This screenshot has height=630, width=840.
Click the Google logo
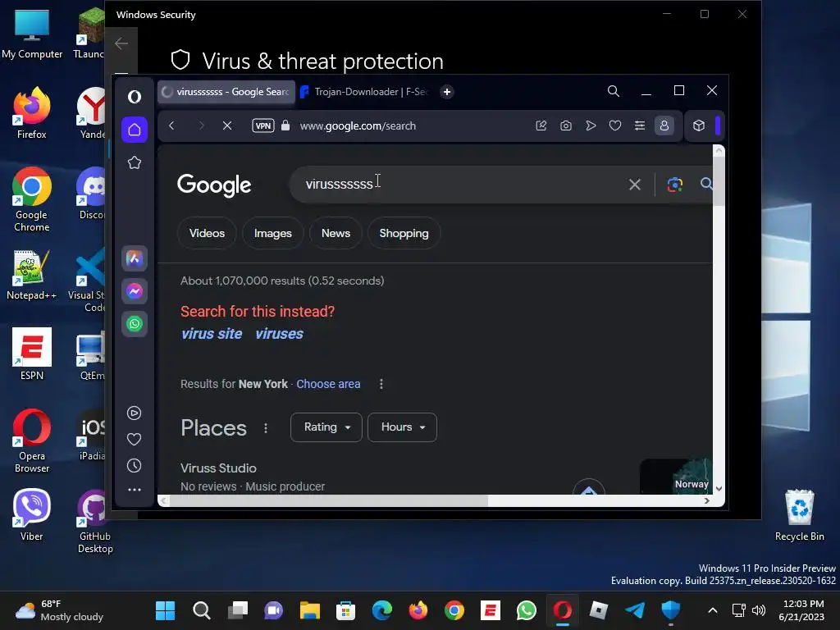[214, 185]
